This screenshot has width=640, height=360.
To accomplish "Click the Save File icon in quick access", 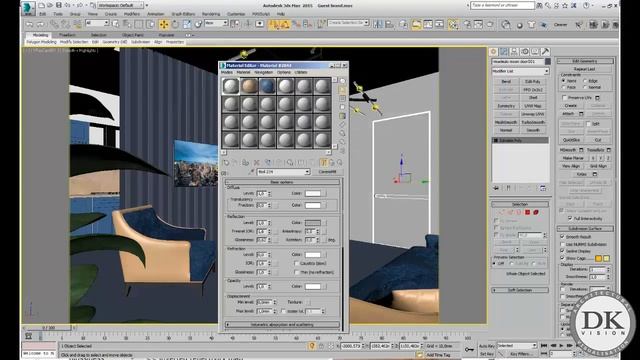I will coord(59,5).
